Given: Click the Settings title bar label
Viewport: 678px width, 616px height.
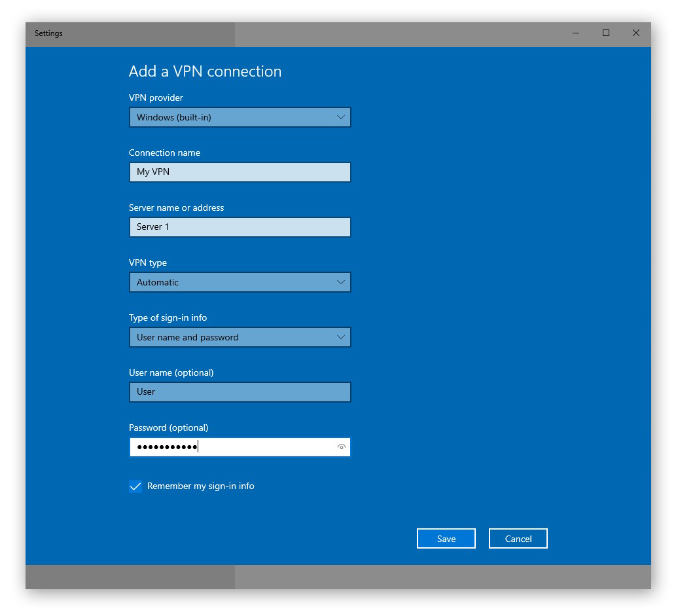Looking at the screenshot, I should [x=48, y=33].
